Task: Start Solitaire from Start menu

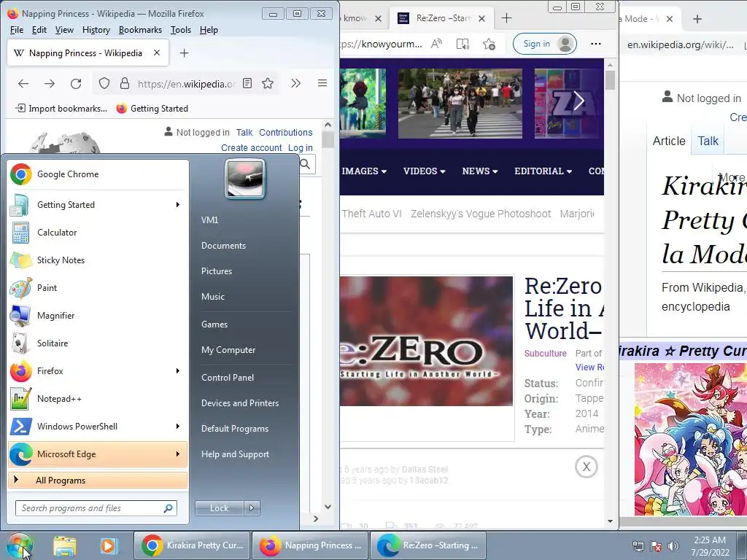Action: pos(98,343)
